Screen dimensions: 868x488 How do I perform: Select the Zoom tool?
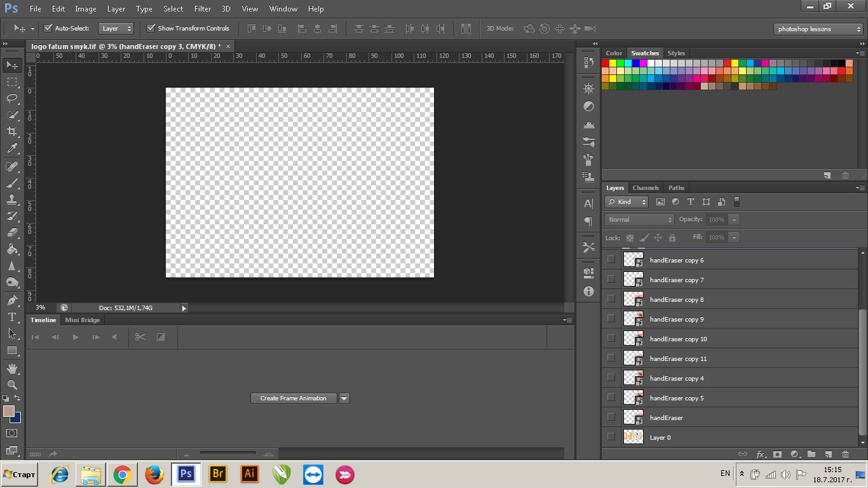point(11,385)
